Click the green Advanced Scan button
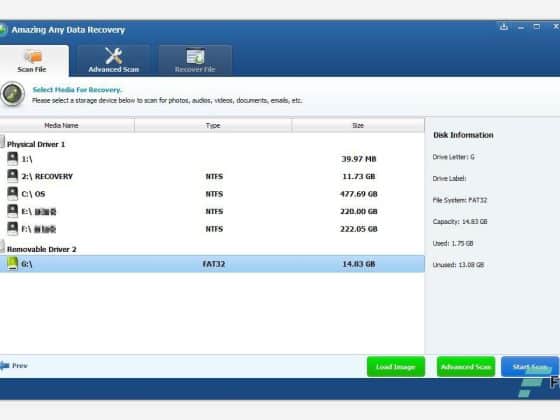Viewport: 560px width, 420px height. click(466, 367)
